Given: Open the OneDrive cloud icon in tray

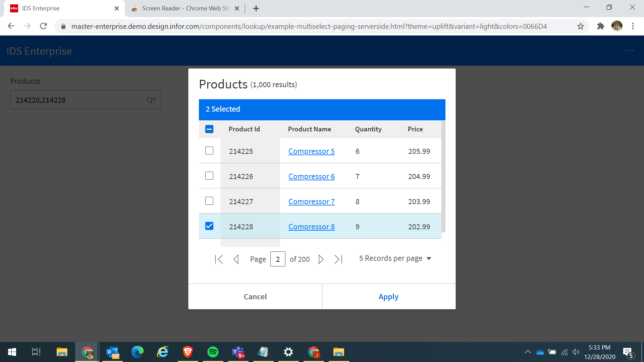Looking at the screenshot, I should point(540,352).
